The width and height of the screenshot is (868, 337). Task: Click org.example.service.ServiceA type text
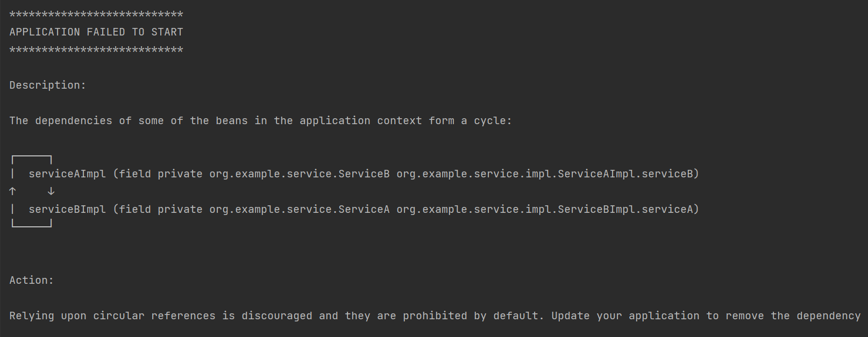tap(300, 209)
